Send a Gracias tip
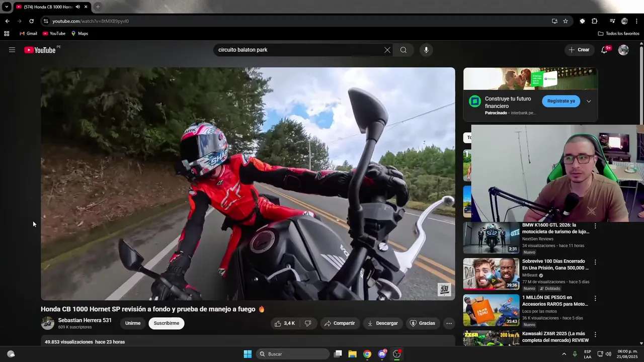 click(423, 323)
